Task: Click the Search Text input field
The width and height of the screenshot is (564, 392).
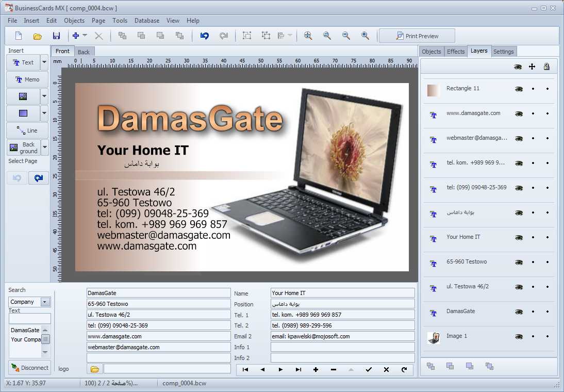Action: click(29, 319)
